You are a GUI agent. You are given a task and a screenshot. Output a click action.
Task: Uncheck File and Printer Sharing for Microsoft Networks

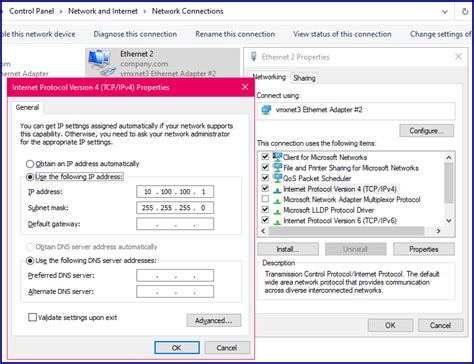tap(265, 167)
